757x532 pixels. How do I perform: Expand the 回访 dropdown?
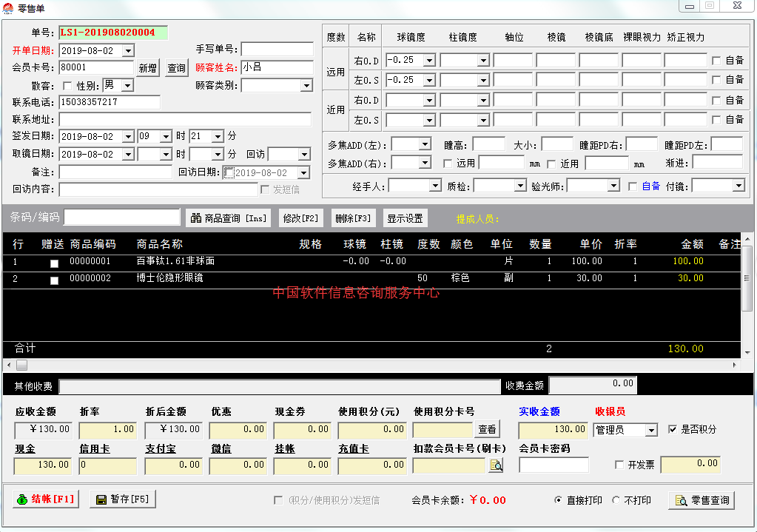304,155
